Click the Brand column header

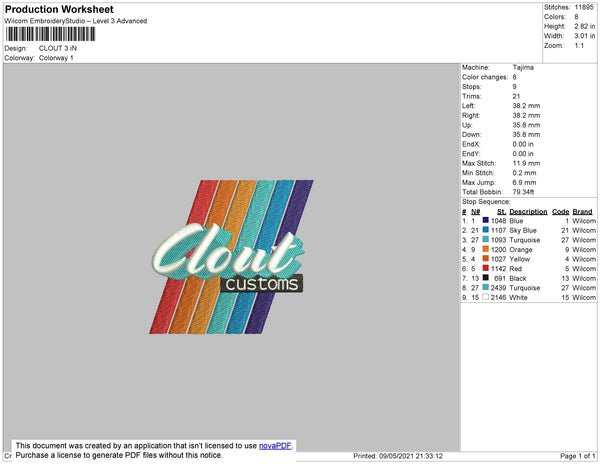pos(582,212)
